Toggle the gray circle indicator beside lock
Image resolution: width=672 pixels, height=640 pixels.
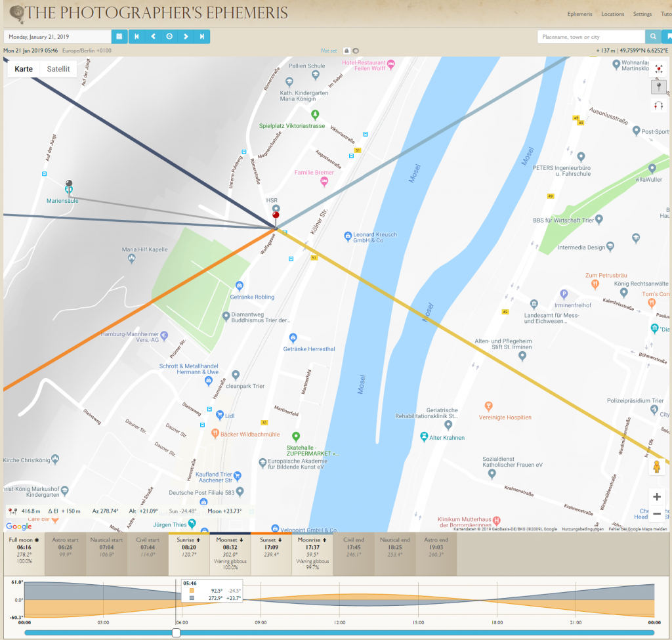(x=356, y=51)
